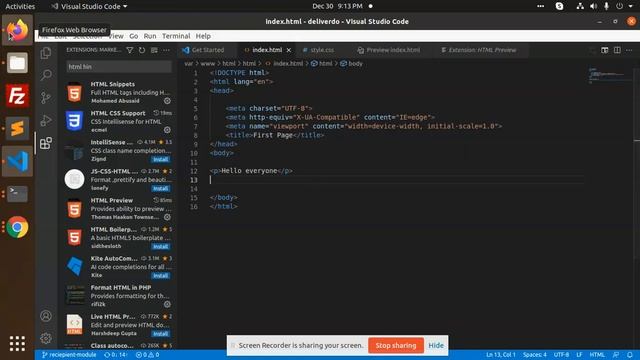640x360 pixels.
Task: Filter extensions with the funnel icon
Action: [x=129, y=50]
